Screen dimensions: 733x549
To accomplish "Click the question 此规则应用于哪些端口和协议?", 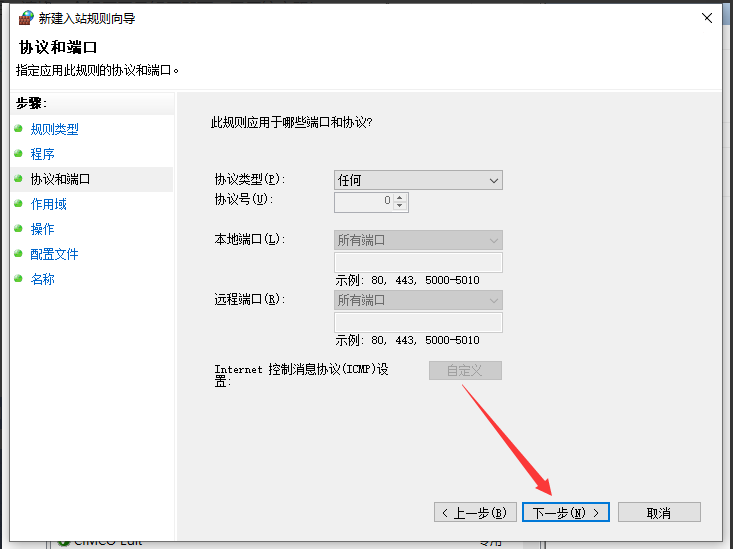I will 291,123.
